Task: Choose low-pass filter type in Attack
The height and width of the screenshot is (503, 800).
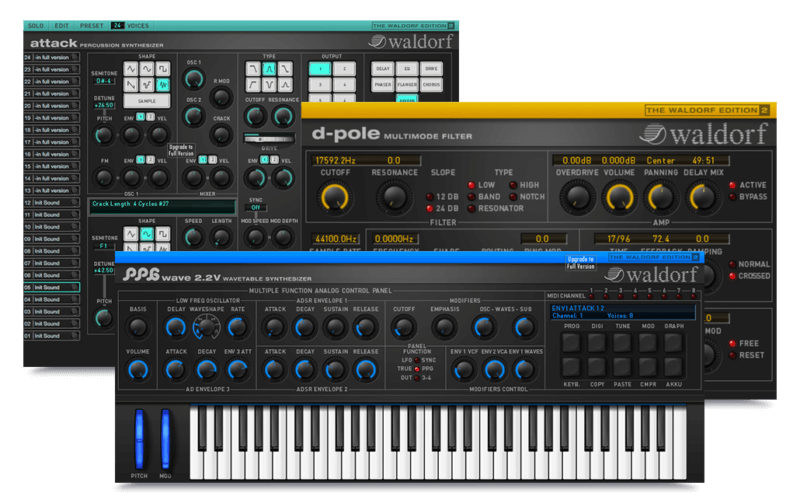Action: [253, 68]
